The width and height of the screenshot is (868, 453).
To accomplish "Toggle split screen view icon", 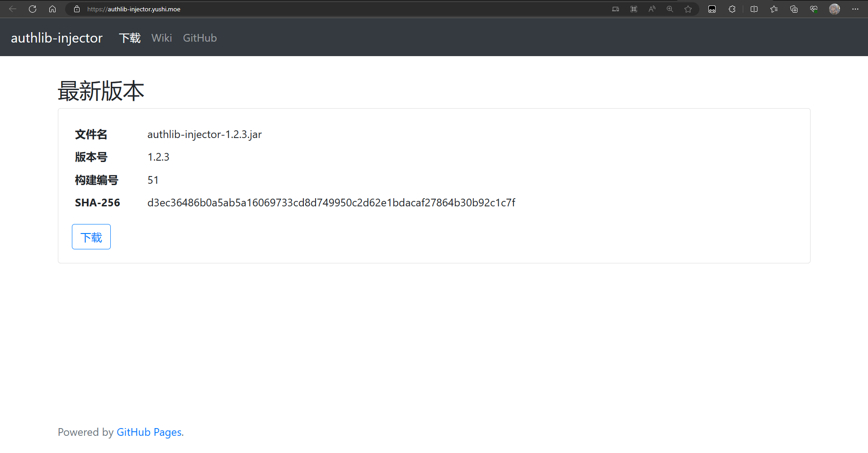I will [x=754, y=9].
